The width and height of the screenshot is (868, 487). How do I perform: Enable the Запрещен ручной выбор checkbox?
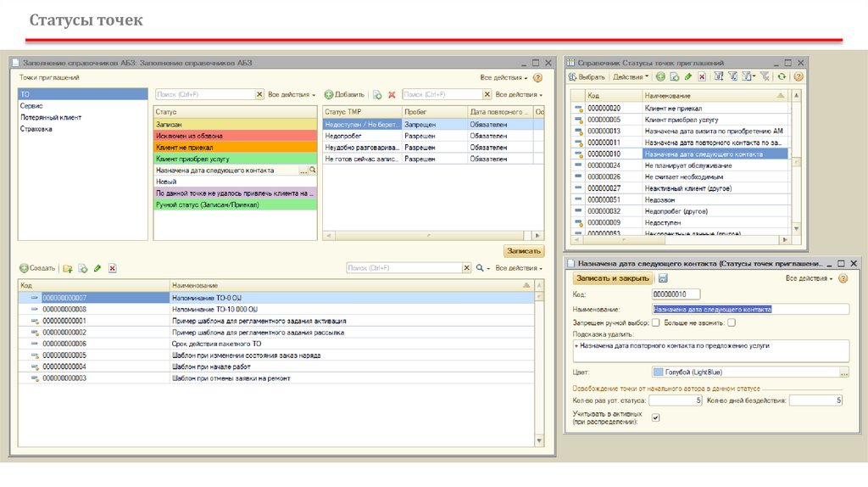[655, 323]
